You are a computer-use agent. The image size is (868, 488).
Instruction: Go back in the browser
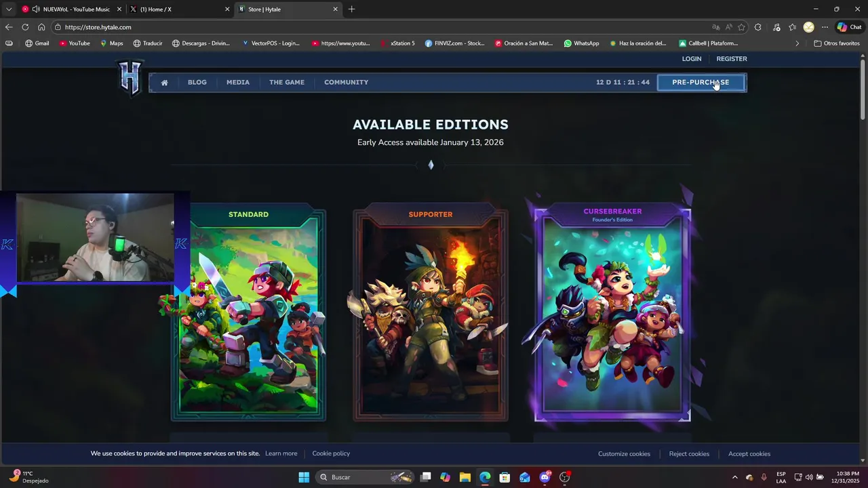tap(9, 27)
